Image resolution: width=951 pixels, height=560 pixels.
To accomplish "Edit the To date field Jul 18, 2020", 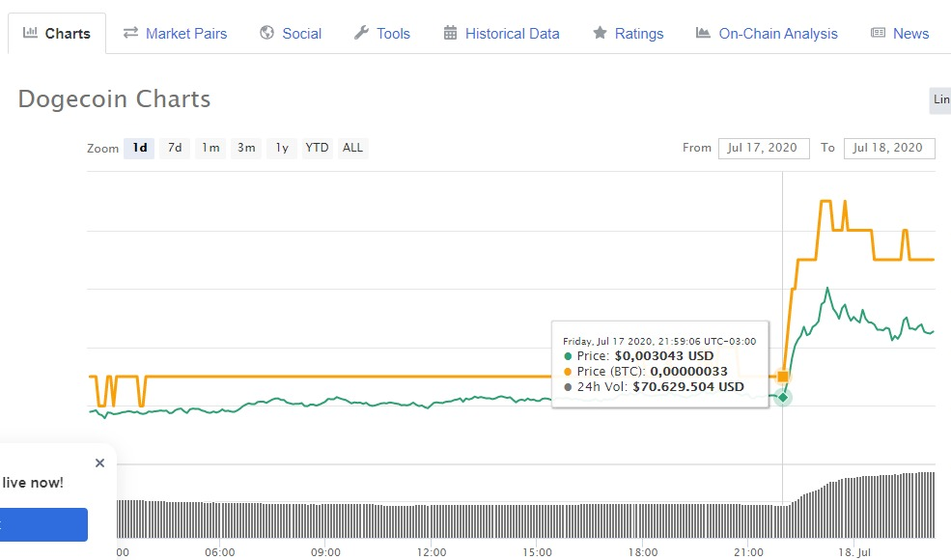I will point(889,148).
